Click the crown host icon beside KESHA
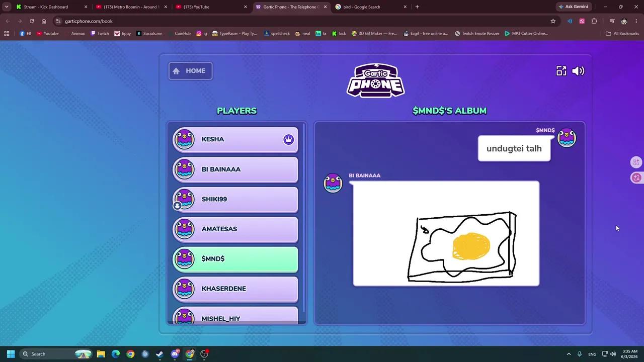The image size is (644, 362). point(288,139)
